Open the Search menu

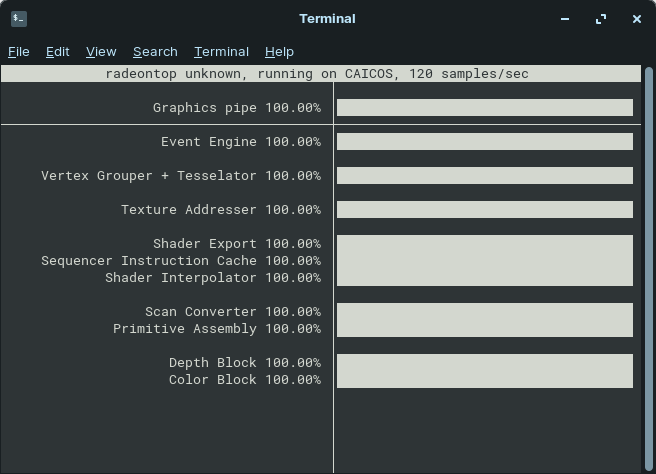(155, 52)
